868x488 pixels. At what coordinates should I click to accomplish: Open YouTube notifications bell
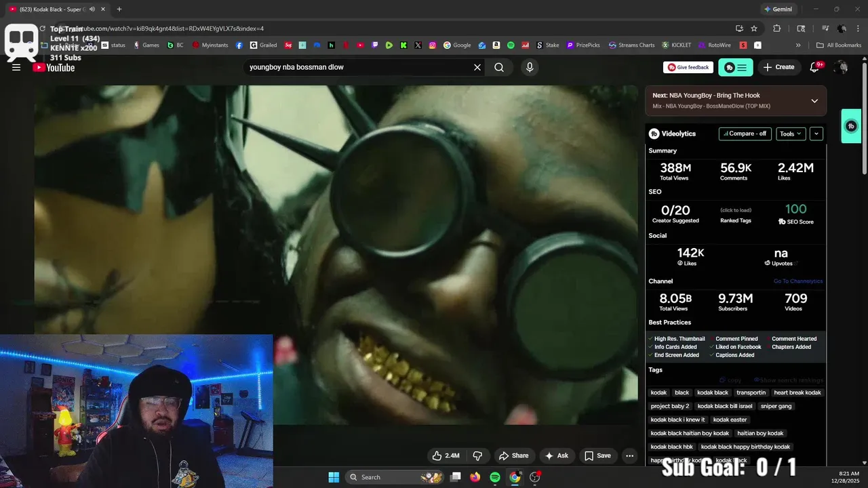[815, 67]
